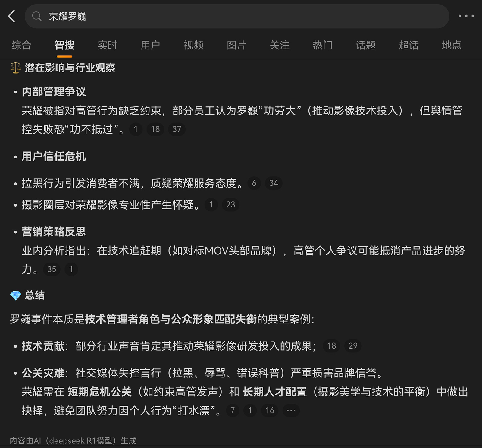The width and height of the screenshot is (482, 448).
Task: Click citation badge 29 after 技术贡献 line
Action: click(x=353, y=346)
